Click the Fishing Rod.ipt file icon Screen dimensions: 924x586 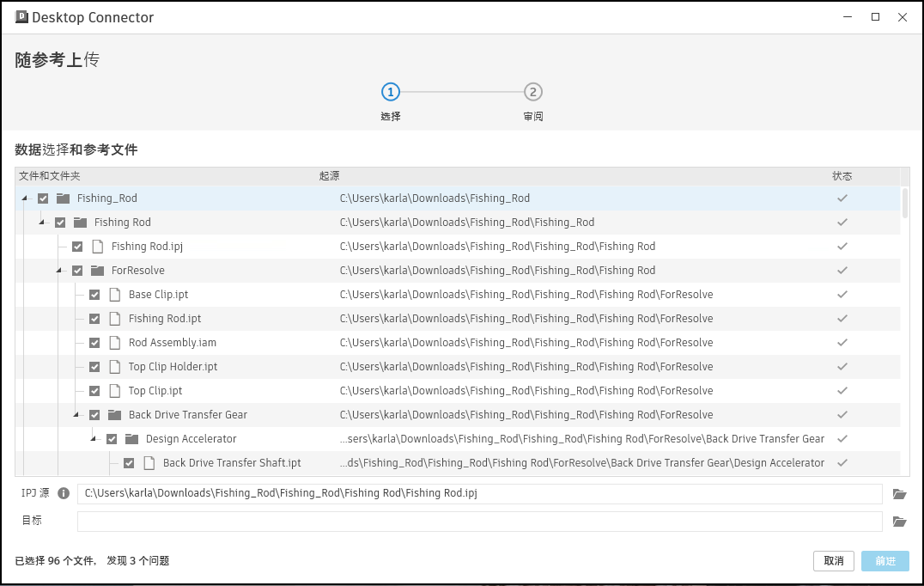(x=115, y=319)
